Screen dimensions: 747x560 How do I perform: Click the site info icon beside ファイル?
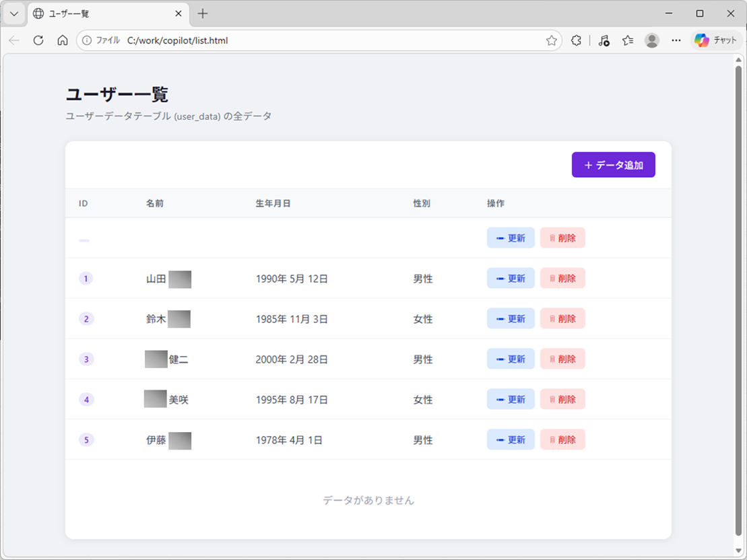(87, 40)
